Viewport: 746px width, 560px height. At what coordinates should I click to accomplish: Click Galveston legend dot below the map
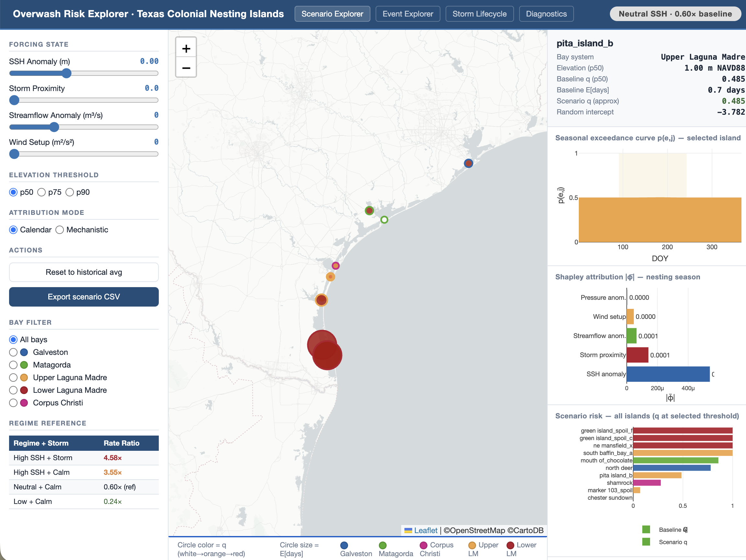[x=344, y=545]
